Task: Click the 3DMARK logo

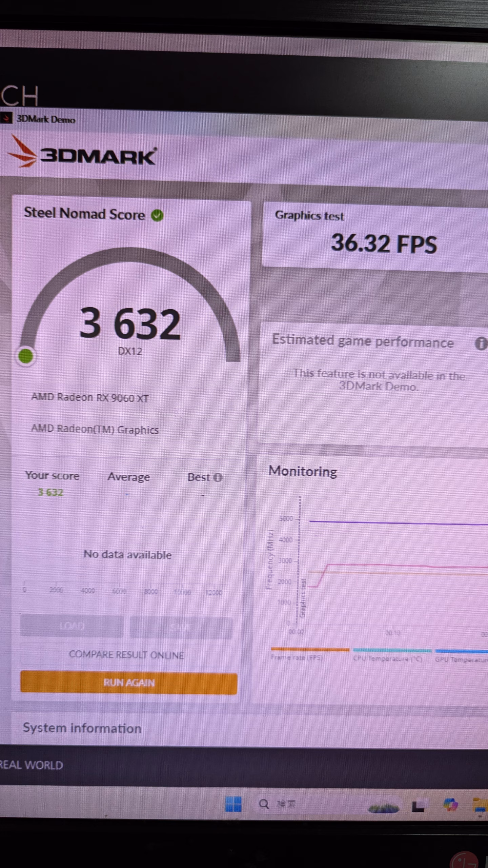Action: [82, 151]
